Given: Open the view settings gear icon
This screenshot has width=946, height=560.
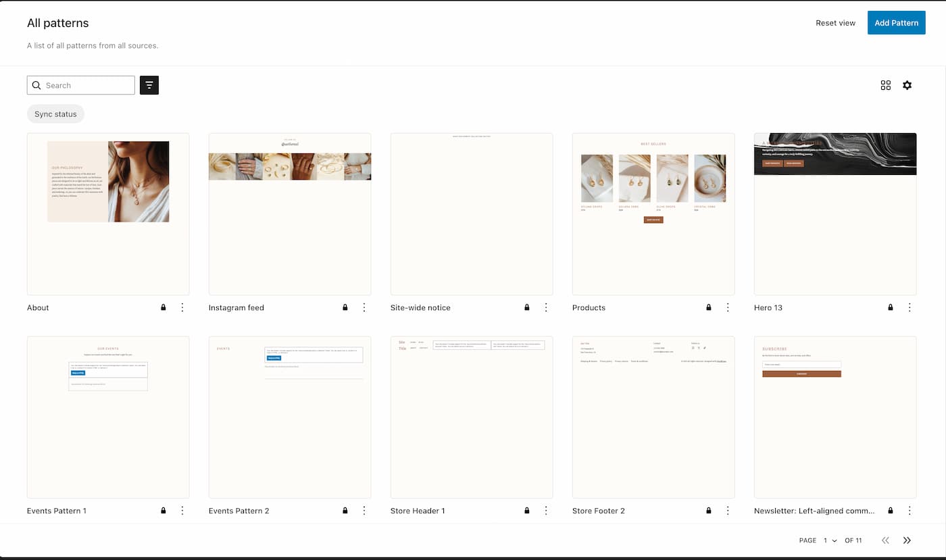Looking at the screenshot, I should pos(907,85).
